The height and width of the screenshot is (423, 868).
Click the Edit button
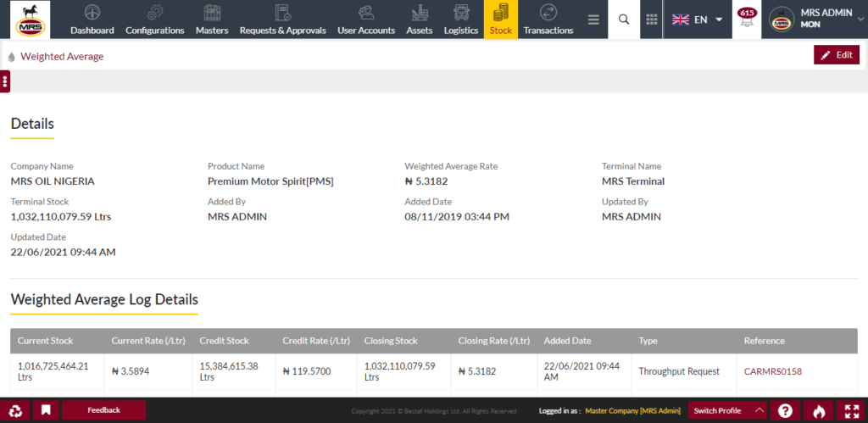[x=837, y=55]
